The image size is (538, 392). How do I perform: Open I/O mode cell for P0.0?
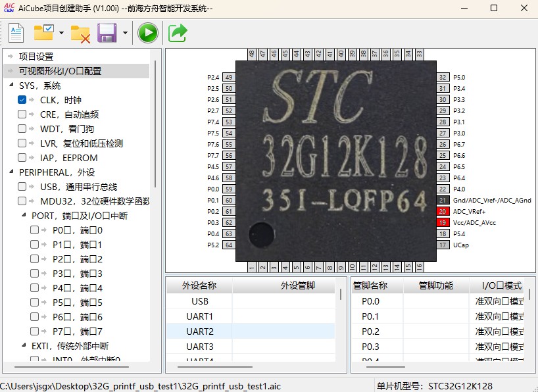click(496, 301)
